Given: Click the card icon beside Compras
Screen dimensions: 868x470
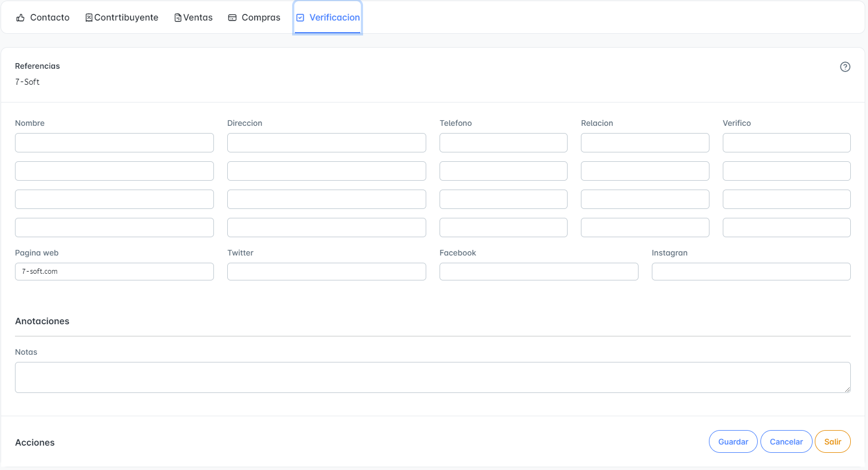Looking at the screenshot, I should (x=232, y=18).
